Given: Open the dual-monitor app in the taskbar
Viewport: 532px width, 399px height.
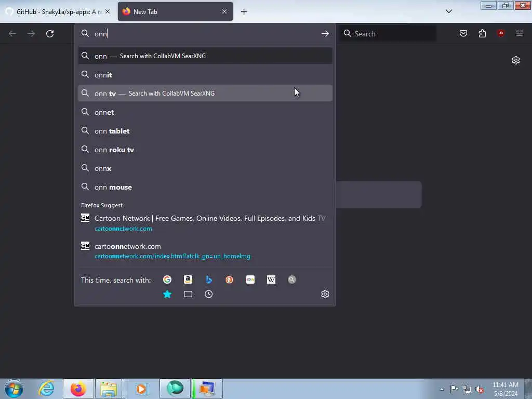Looking at the screenshot, I should (207, 389).
